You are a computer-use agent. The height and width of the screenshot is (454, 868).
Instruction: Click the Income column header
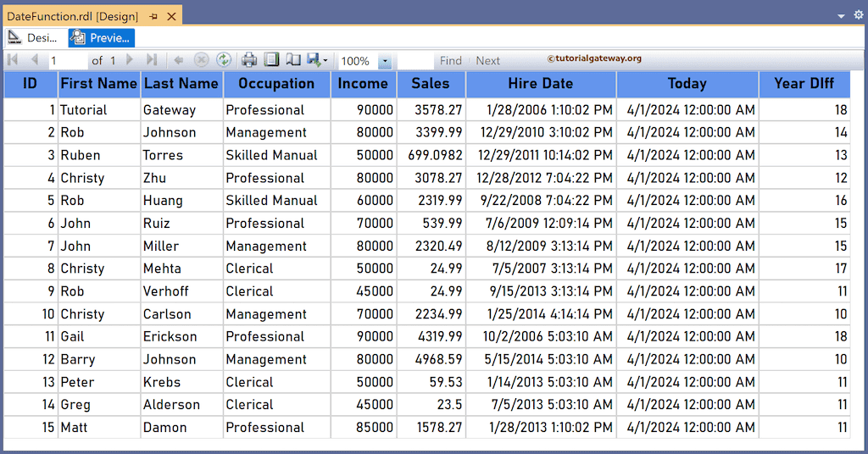click(x=363, y=84)
